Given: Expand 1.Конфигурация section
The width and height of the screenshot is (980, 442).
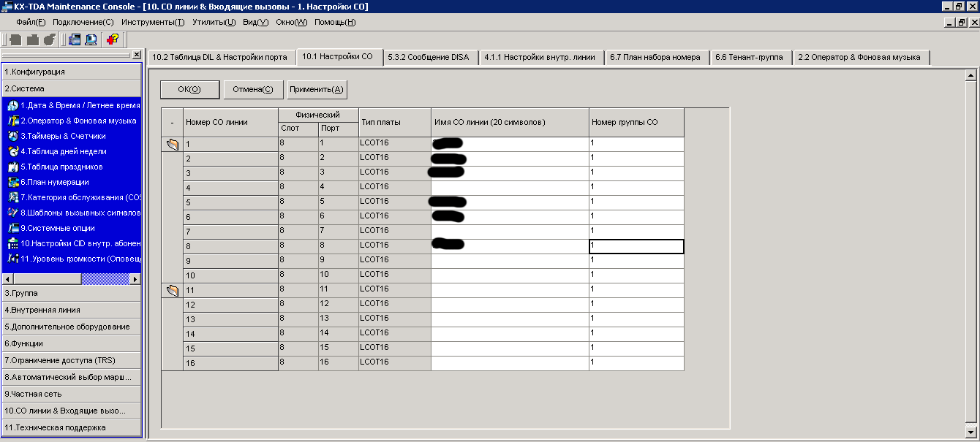Looking at the screenshot, I should point(72,72).
